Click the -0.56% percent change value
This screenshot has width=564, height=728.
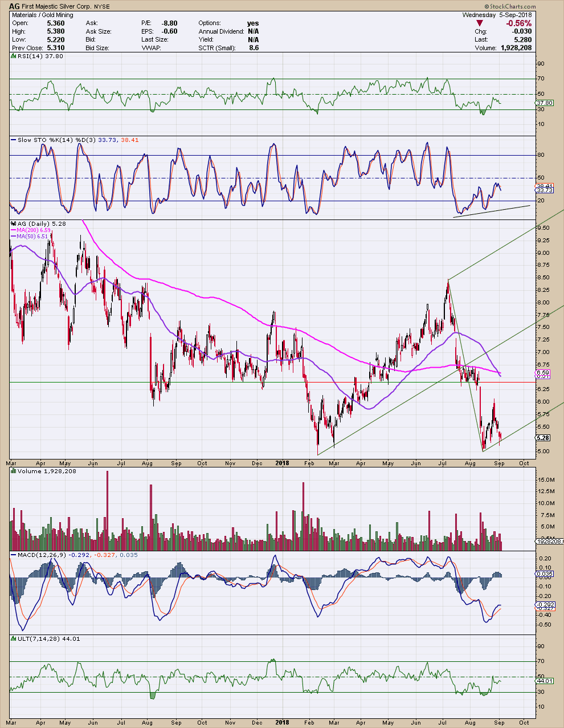[520, 23]
